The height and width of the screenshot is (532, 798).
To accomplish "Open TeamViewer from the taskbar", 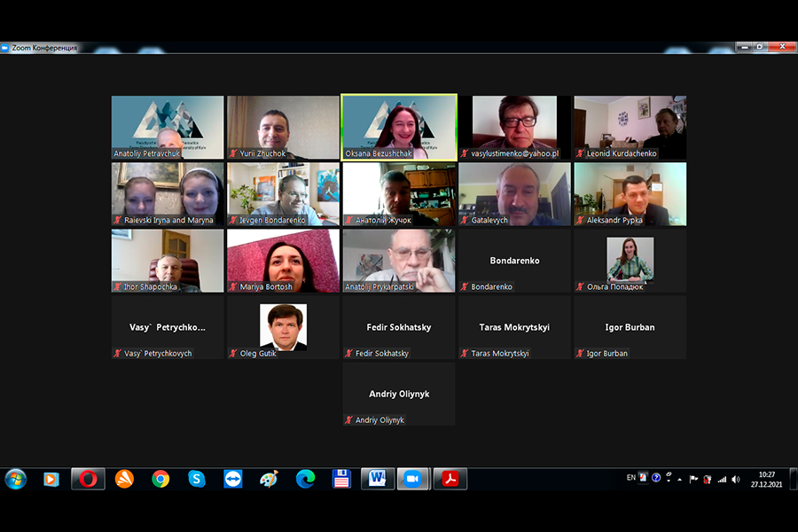I will click(233, 479).
